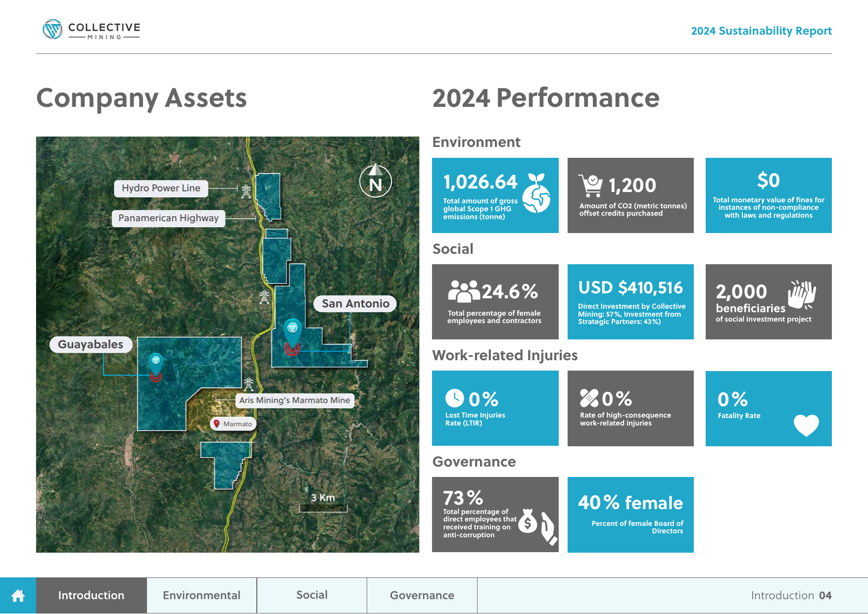The height and width of the screenshot is (614, 868).
Task: Click the "2024 Performance" heading
Action: click(x=546, y=98)
